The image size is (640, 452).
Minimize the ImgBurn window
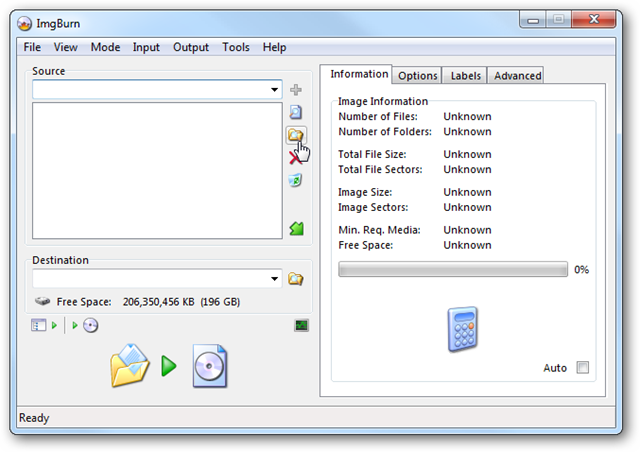coord(533,19)
